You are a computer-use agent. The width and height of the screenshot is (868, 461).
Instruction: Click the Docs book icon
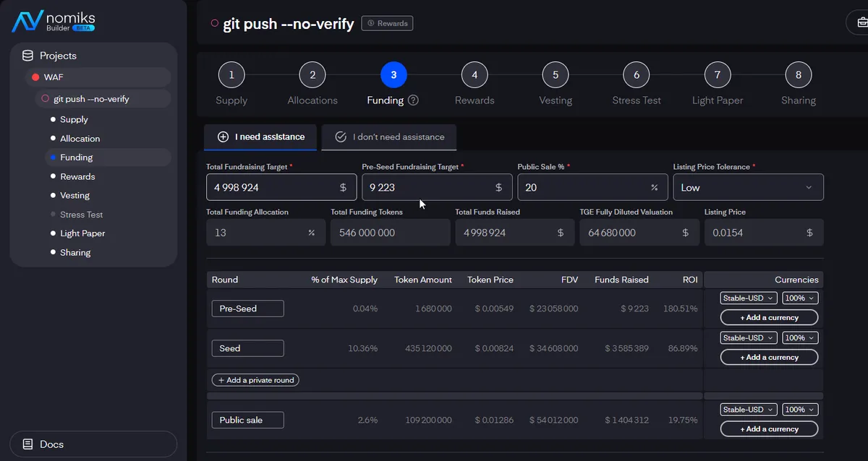pos(27,444)
